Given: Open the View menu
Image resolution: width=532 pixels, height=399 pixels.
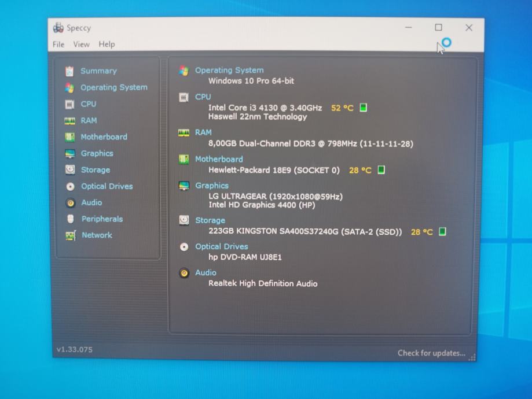Looking at the screenshot, I should click(x=82, y=45).
